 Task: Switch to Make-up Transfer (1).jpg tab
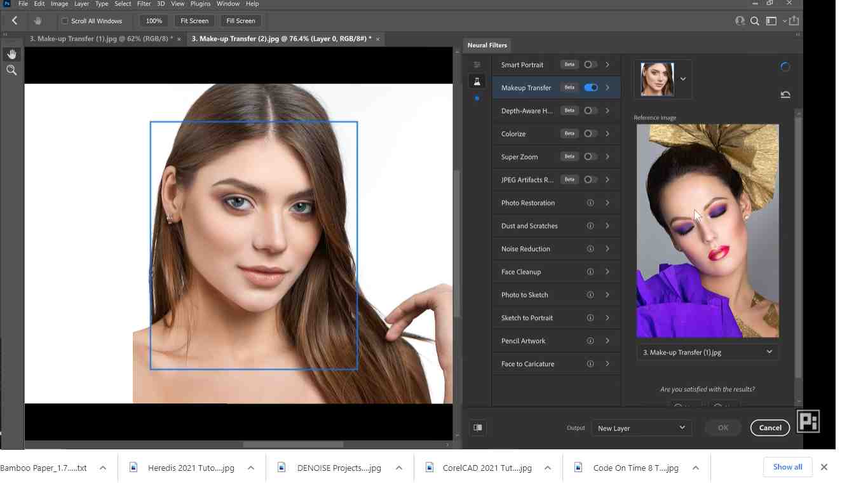tap(101, 39)
